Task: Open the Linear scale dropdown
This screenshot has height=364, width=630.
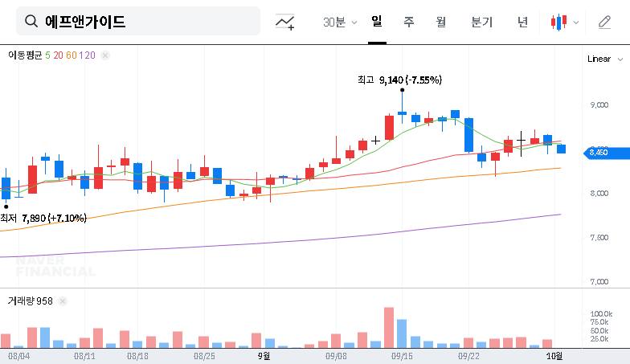Action: [x=604, y=59]
